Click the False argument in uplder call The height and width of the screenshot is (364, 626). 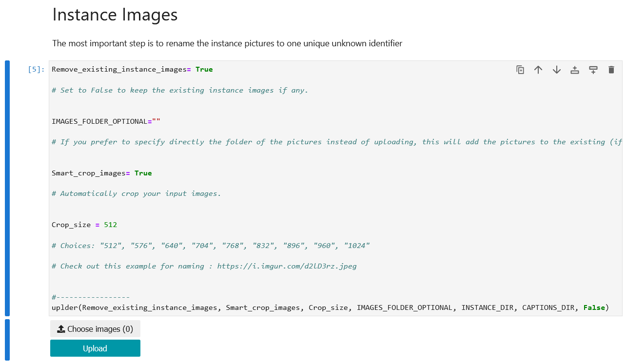tap(594, 308)
